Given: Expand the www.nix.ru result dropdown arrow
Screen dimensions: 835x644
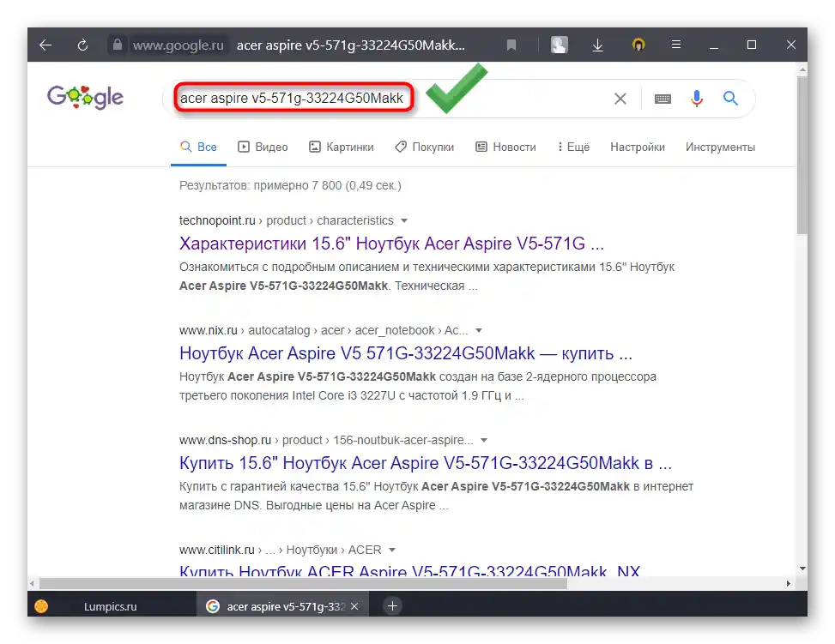Looking at the screenshot, I should point(479,330).
